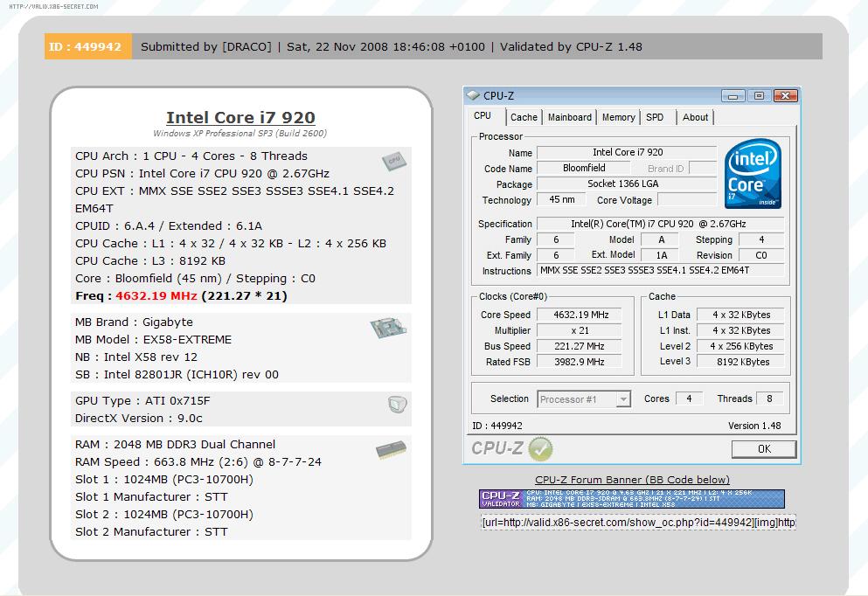Close the CPU-Z window

click(785, 96)
